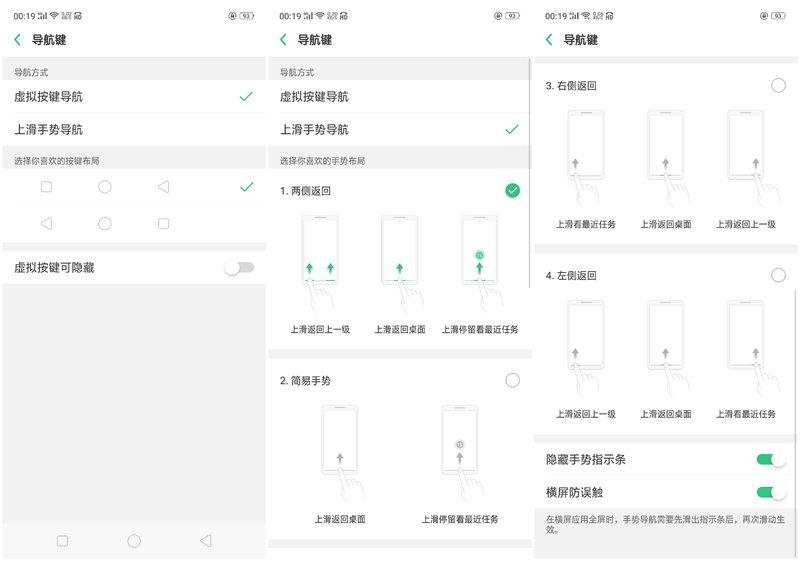Tap the 选择你喜欢的按键布局 section header

click(57, 161)
